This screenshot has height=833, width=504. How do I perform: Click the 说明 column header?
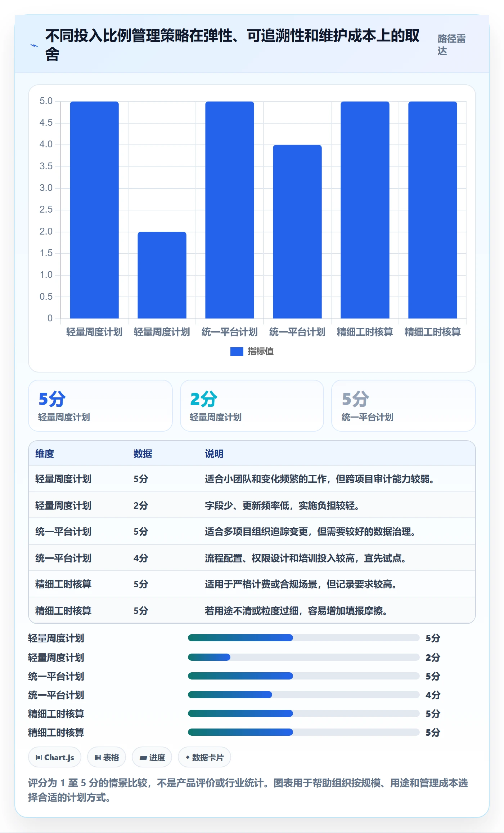(x=214, y=454)
